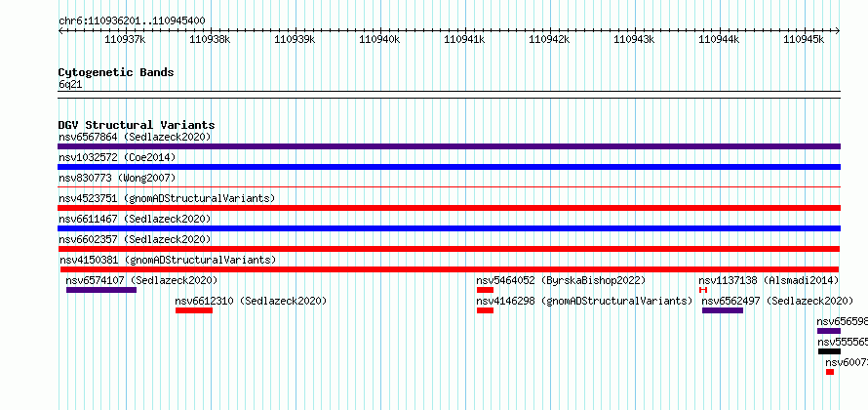Viewport: 868px width, 410px height.
Task: Open variant nsv6567864 (Sedlazeck2020) label
Action: point(135,137)
